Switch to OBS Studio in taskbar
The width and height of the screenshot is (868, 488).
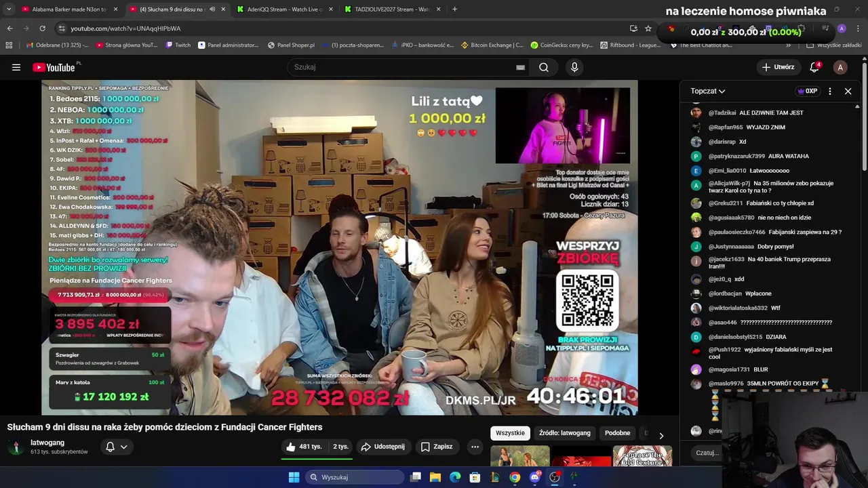[x=555, y=477]
